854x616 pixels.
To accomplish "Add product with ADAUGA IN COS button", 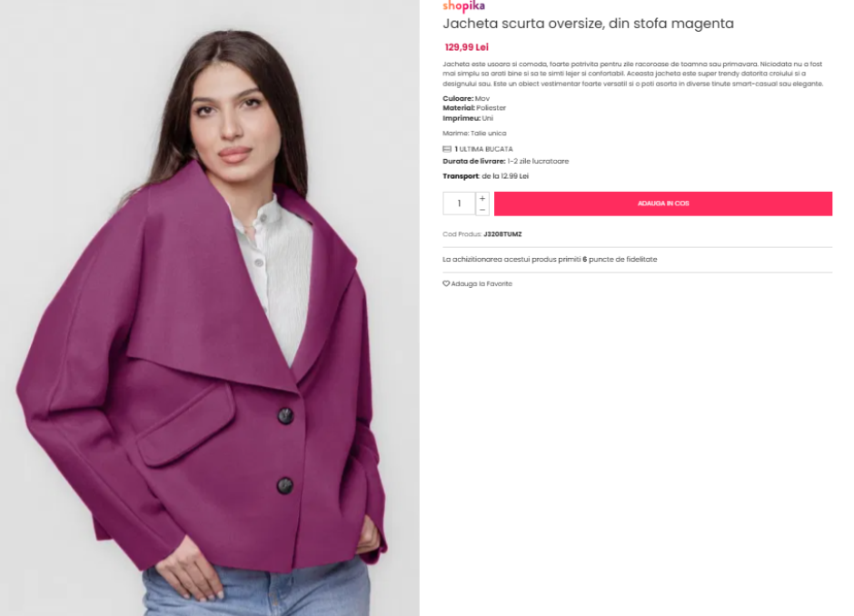I will coord(663,204).
